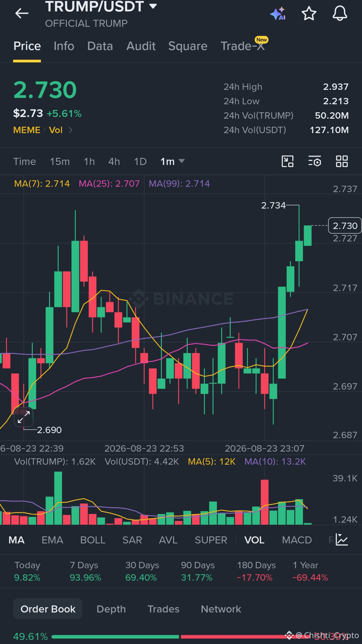Expand MEME Vol tag chevron
The width and height of the screenshot is (362, 644).
click(70, 130)
